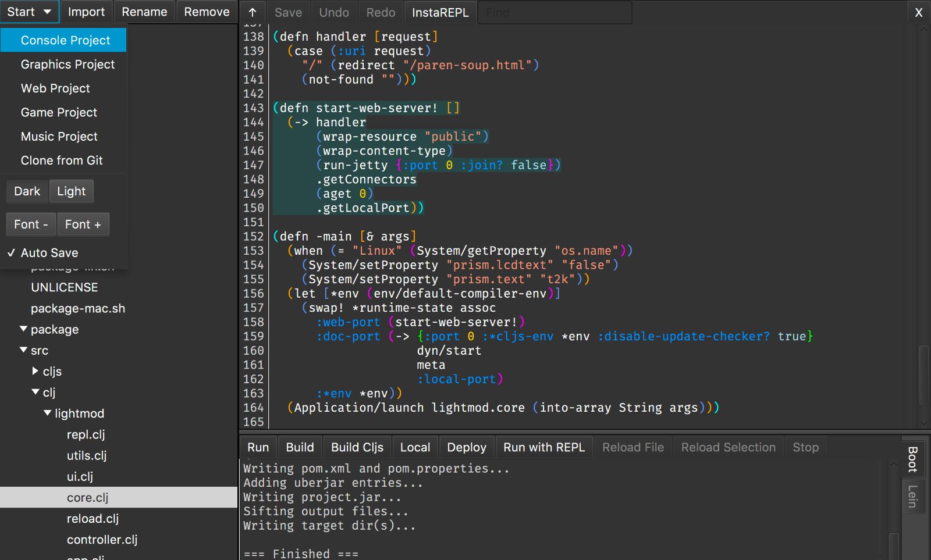Open utils.clj from the file tree

click(x=87, y=455)
